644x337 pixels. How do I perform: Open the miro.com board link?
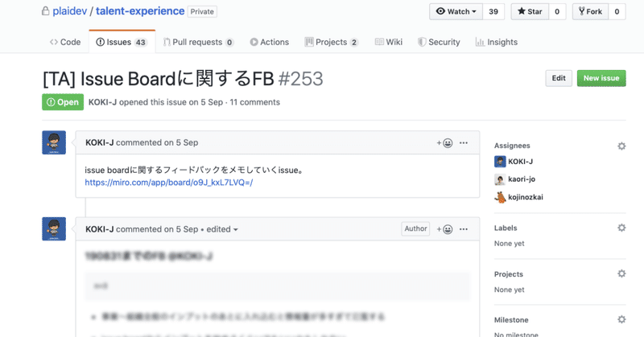pos(169,183)
